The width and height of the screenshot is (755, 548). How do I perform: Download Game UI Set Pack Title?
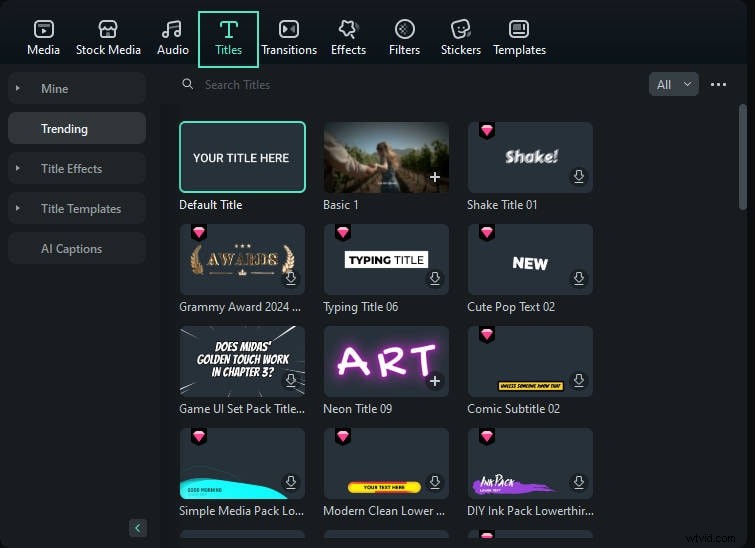(291, 380)
